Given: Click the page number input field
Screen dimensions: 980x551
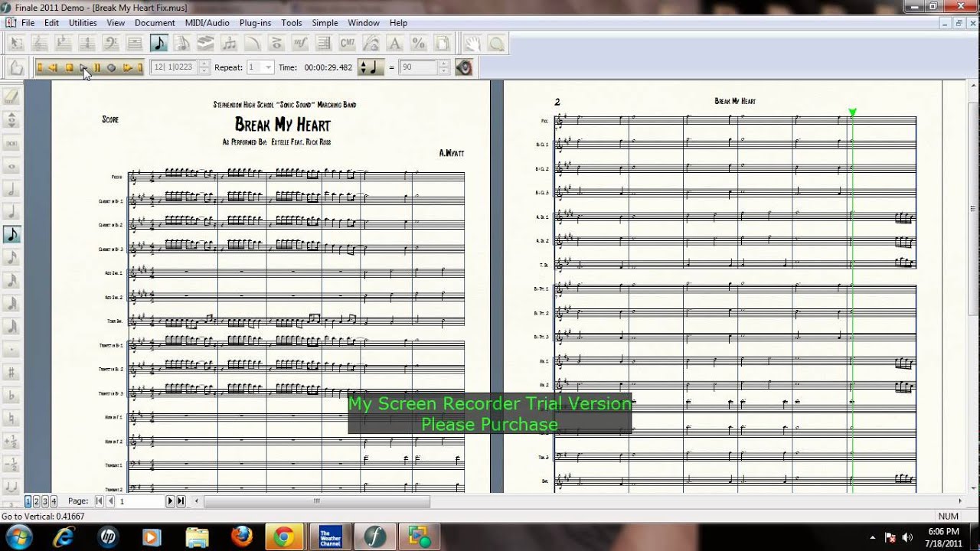Looking at the screenshot, I should pyautogui.click(x=142, y=501).
